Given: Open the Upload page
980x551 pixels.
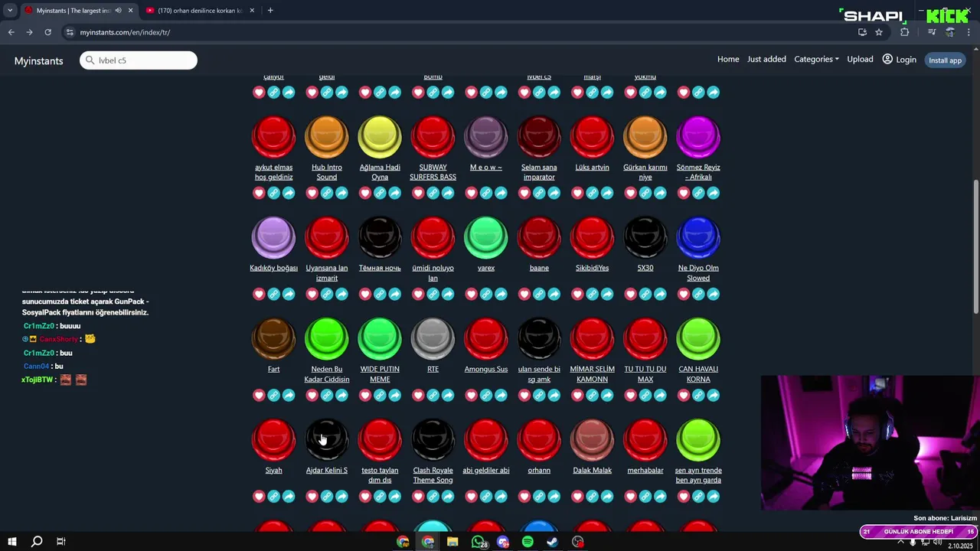Looking at the screenshot, I should (860, 60).
